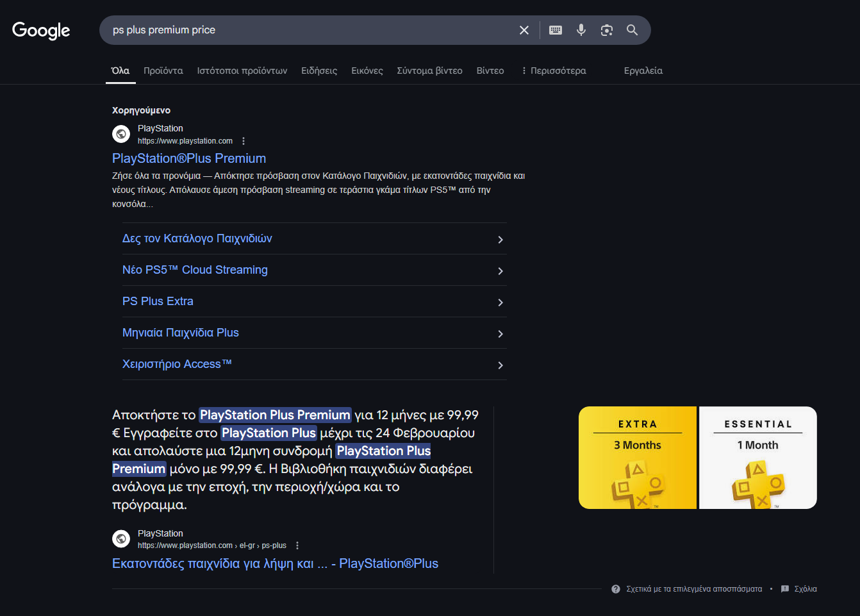Open PS Plus Extra sitelink

pyautogui.click(x=158, y=301)
